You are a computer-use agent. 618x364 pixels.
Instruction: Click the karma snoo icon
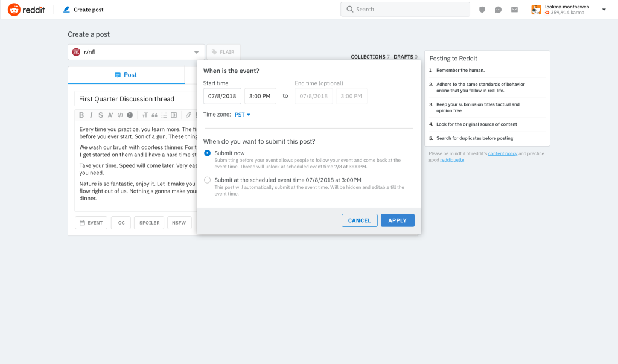click(547, 13)
